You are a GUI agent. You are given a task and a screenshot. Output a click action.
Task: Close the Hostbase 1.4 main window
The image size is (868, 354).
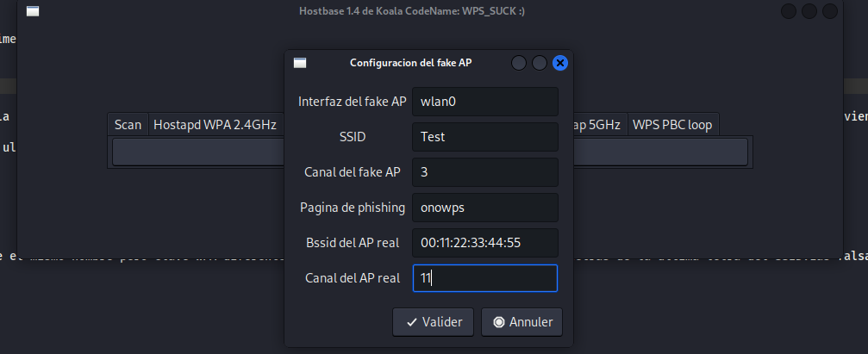[830, 11]
